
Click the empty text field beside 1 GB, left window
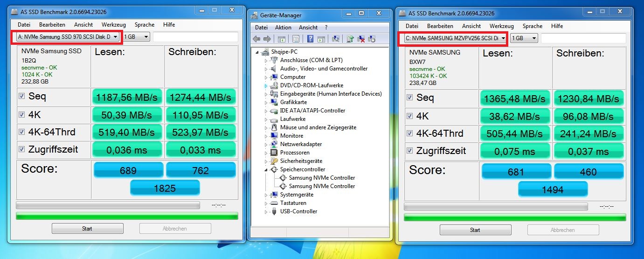click(x=195, y=36)
